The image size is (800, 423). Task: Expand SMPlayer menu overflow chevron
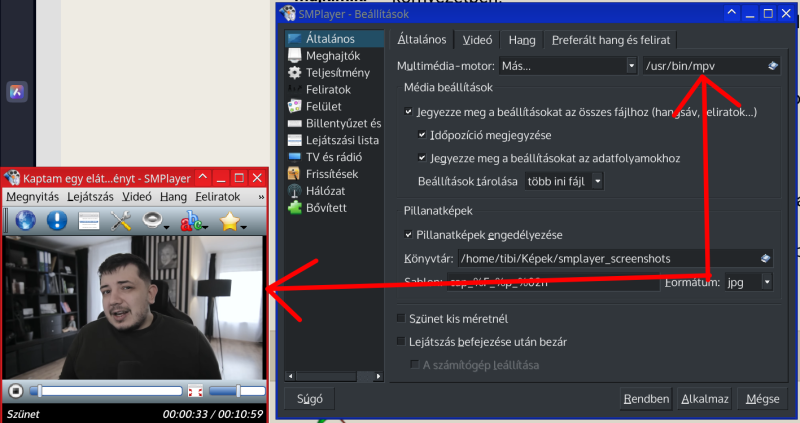coord(261,196)
